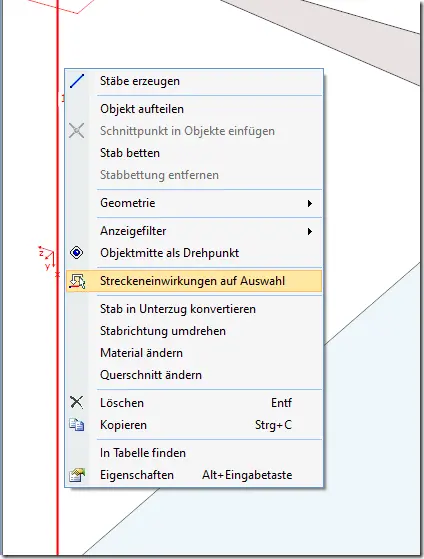Click the properties icon beside Eigenschaften
The height and width of the screenshot is (559, 424).
click(77, 475)
